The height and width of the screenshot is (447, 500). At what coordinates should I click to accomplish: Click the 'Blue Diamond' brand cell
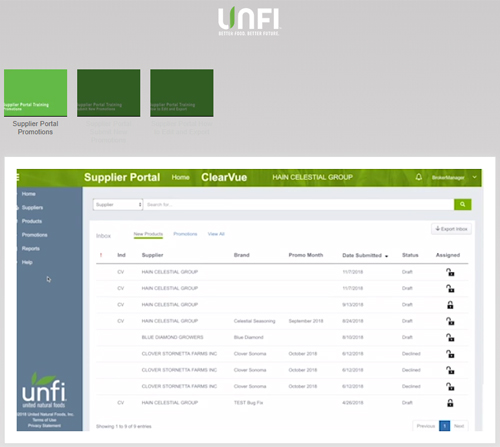[248, 337]
